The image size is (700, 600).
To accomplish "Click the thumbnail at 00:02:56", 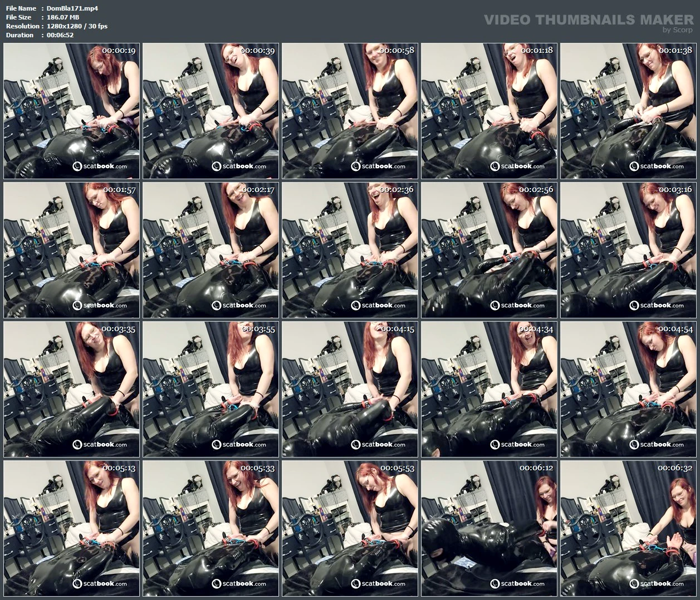I will 489,250.
